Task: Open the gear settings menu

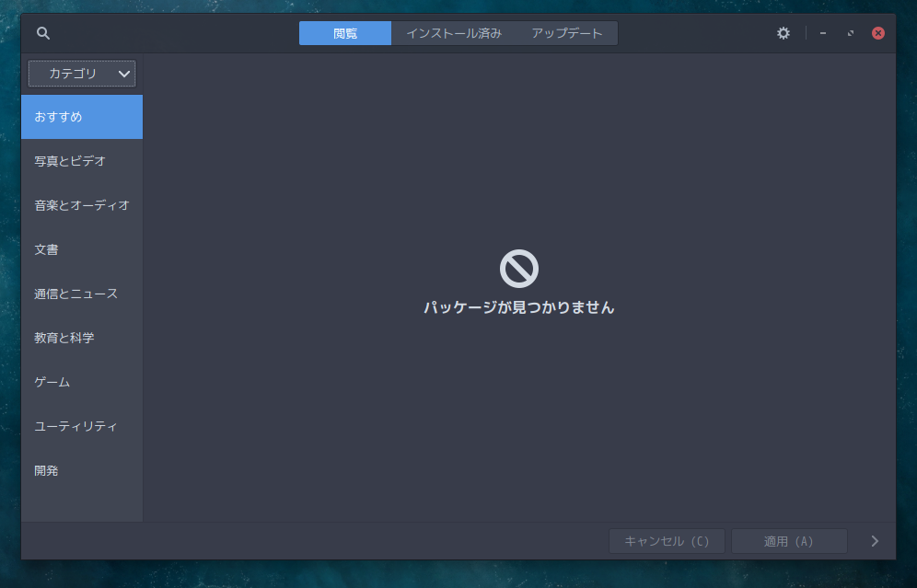Action: coord(784,33)
